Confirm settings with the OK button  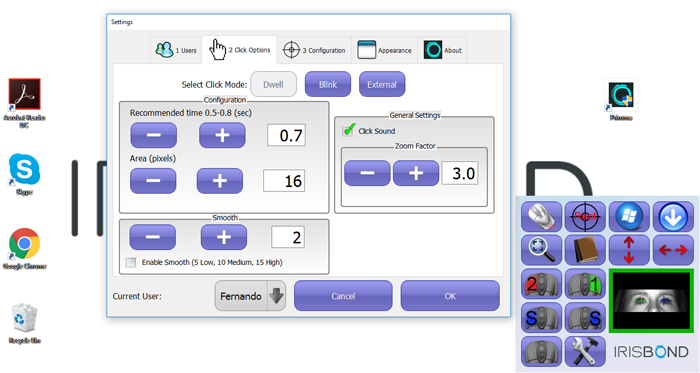pos(450,296)
